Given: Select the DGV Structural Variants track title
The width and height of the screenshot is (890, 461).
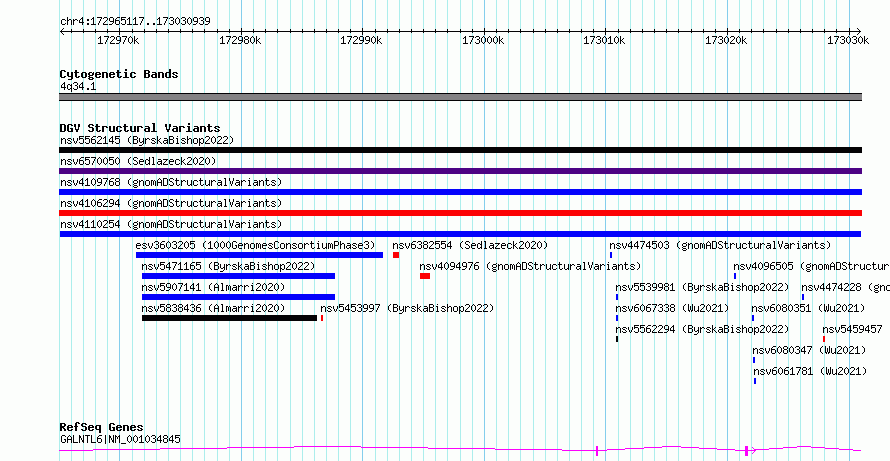Looking at the screenshot, I should click(140, 128).
